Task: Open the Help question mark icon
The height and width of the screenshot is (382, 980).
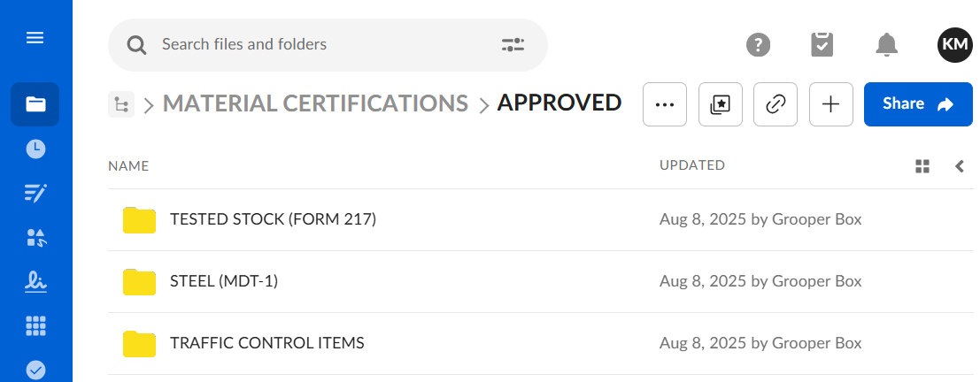Action: pos(759,44)
